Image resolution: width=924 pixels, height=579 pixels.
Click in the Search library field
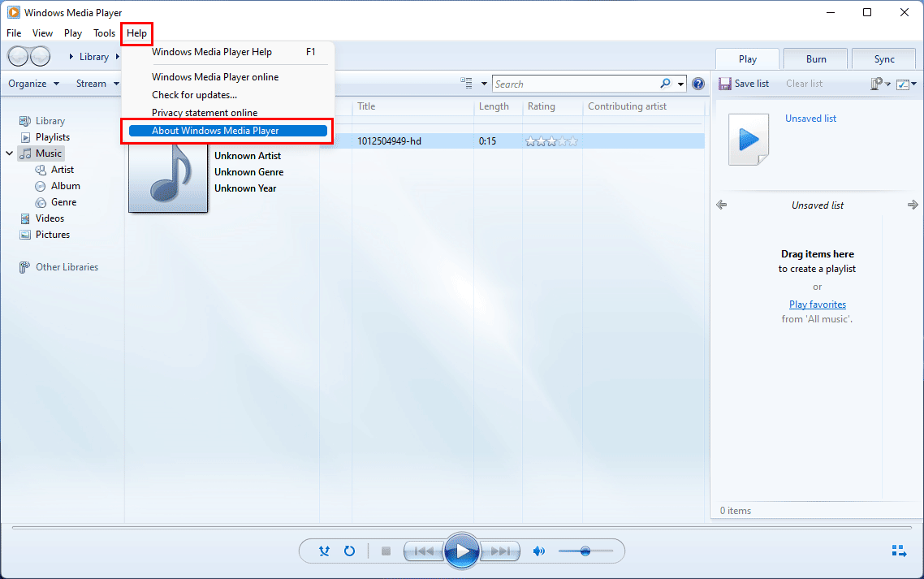point(576,84)
